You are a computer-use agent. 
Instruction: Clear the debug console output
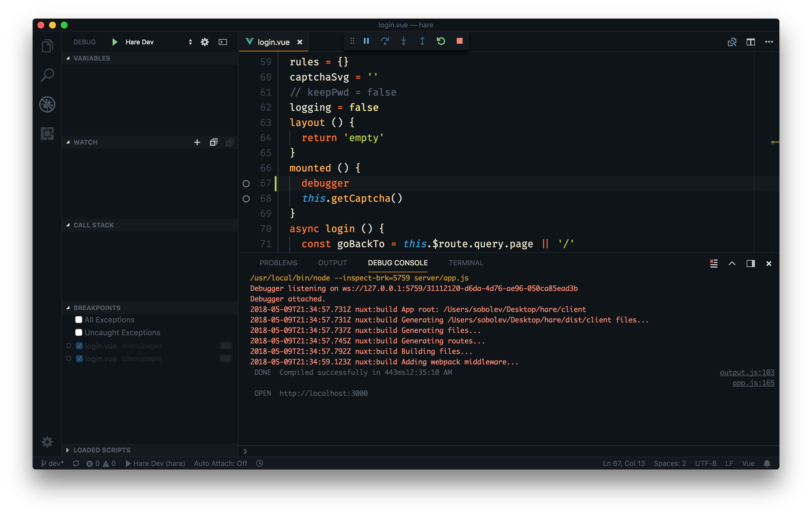click(x=713, y=263)
